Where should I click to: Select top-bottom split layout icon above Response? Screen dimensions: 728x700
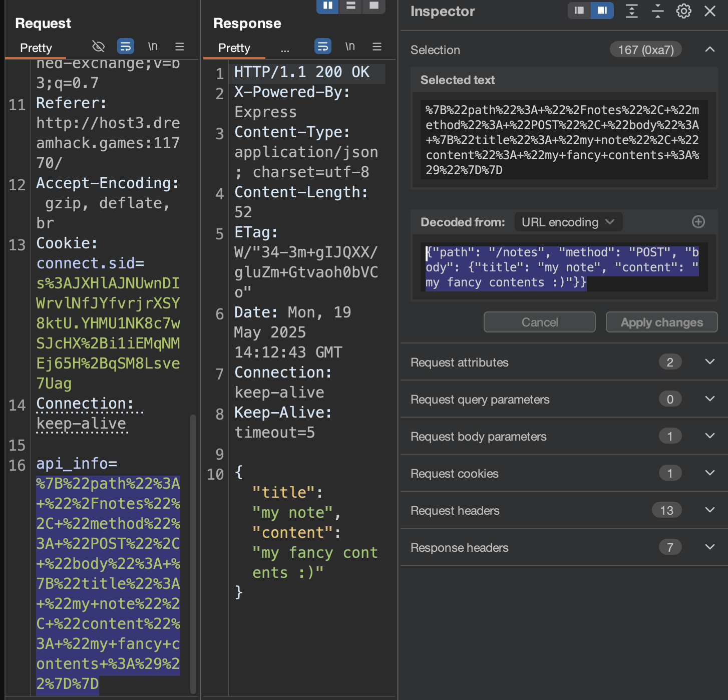pos(350,6)
